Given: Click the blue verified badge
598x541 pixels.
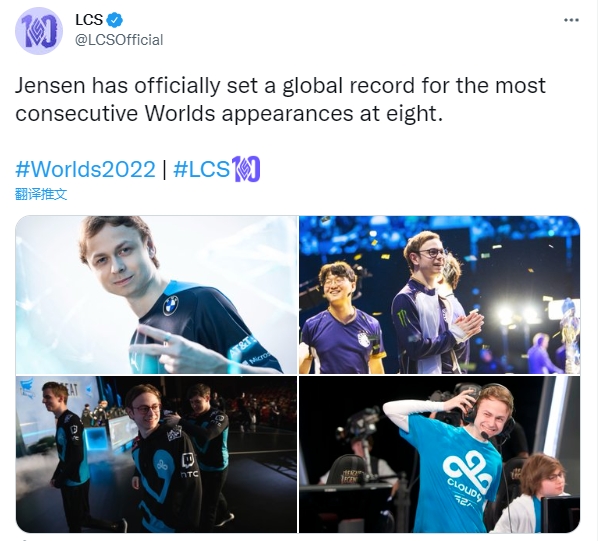Looking at the screenshot, I should coord(114,20).
